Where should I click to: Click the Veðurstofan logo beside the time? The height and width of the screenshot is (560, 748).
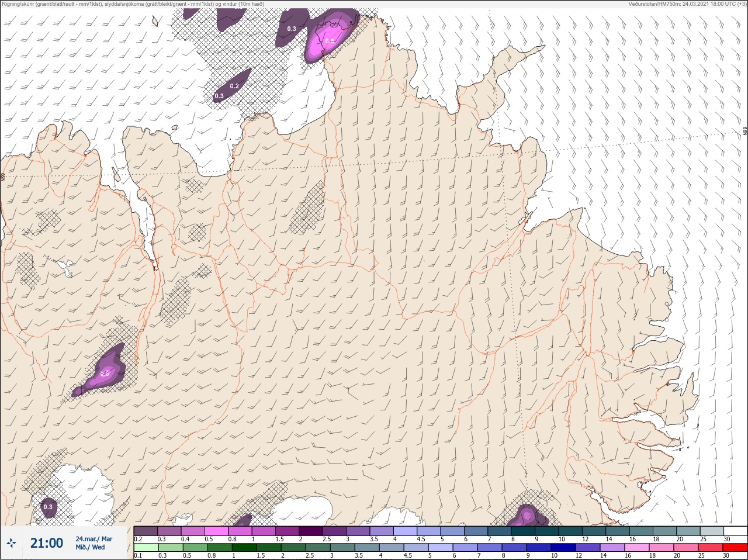[11, 543]
